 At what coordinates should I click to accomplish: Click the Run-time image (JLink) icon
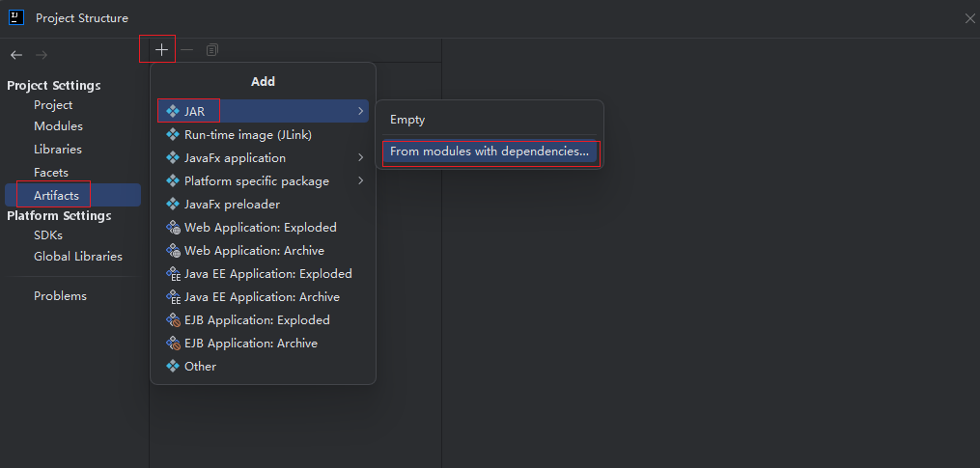click(173, 135)
